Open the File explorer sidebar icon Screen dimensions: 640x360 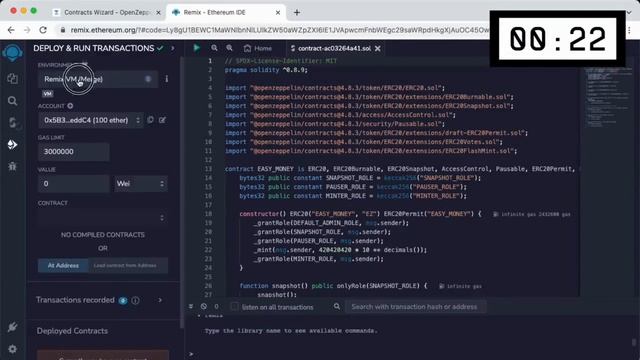pyautogui.click(x=12, y=78)
